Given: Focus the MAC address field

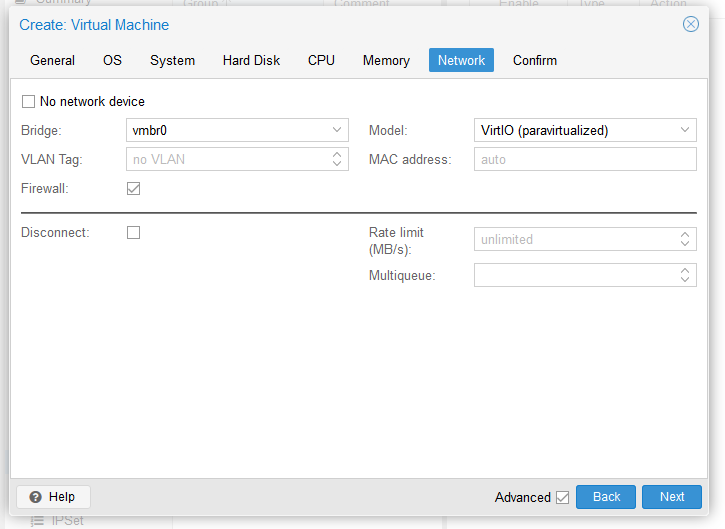Looking at the screenshot, I should coord(585,159).
